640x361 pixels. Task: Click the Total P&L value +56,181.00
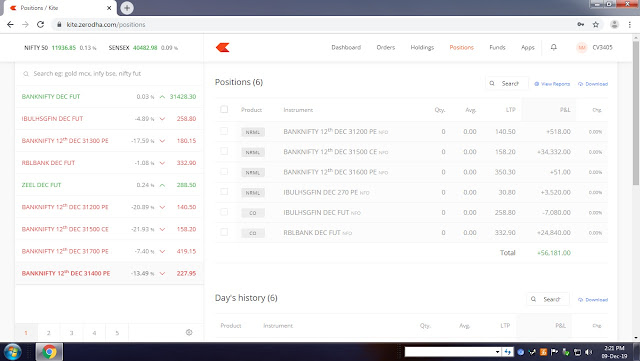554,253
